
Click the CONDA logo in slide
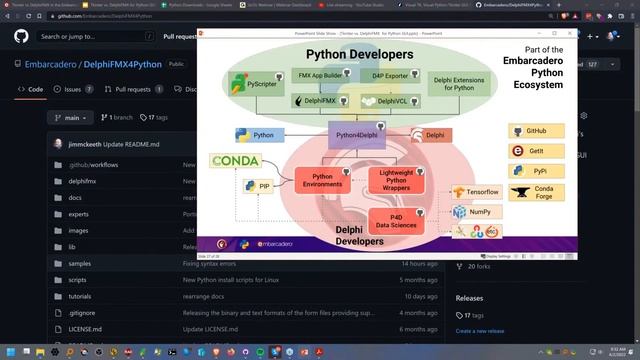point(236,161)
